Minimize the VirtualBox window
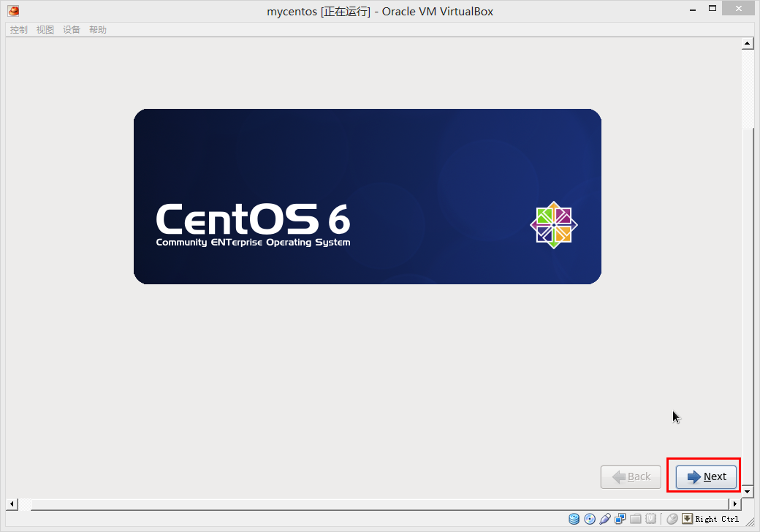Image resolution: width=760 pixels, height=532 pixels. 693,9
